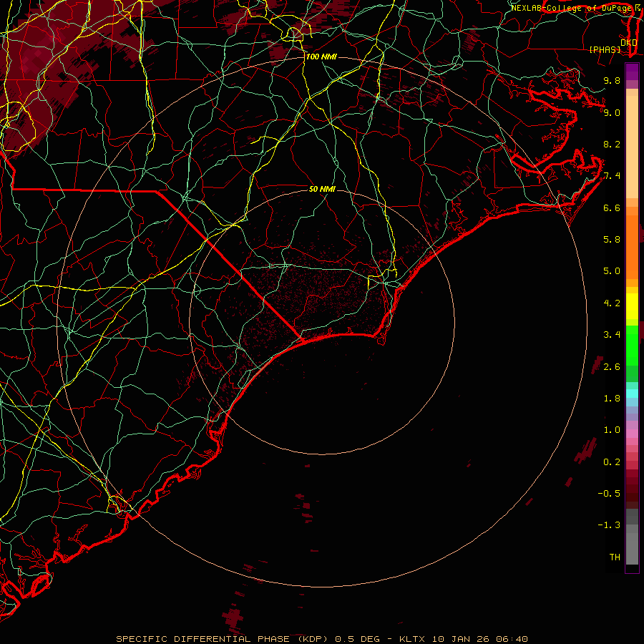This screenshot has width=644, height=644.
Task: Click the -0.5 color scale value
Action: pos(609,494)
